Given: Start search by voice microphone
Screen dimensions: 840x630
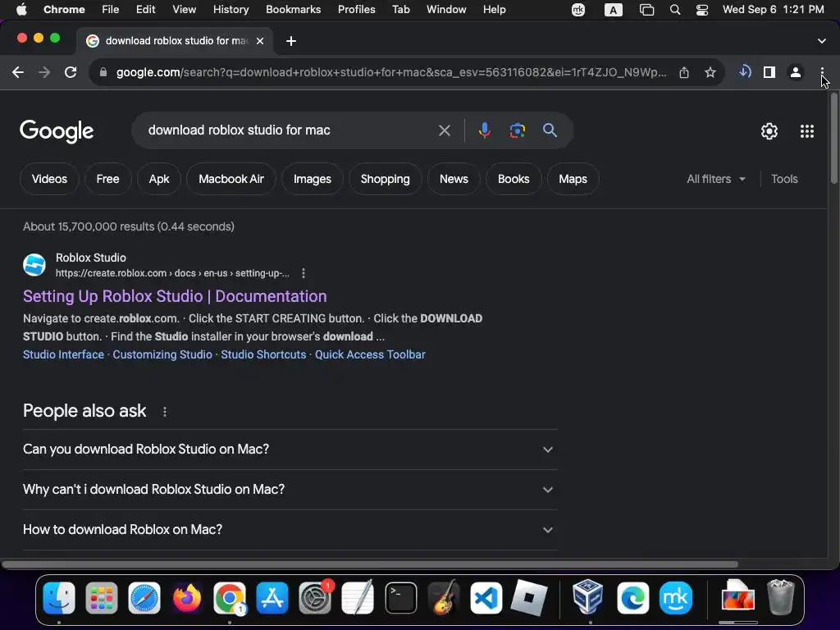Looking at the screenshot, I should pyautogui.click(x=484, y=130).
